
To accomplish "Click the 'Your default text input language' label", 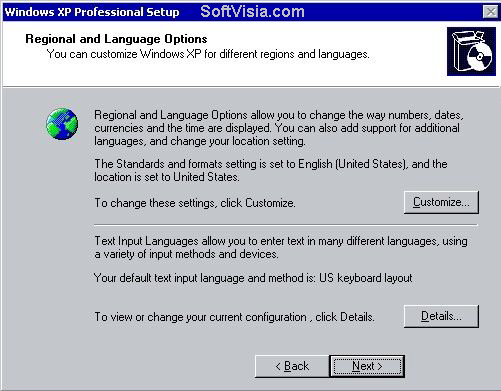I will 205,278.
